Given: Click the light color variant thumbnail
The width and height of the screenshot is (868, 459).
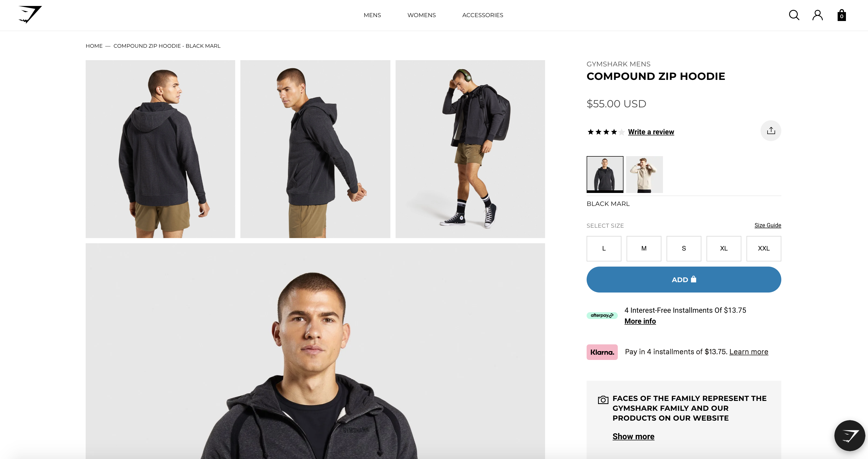Looking at the screenshot, I should pos(644,174).
